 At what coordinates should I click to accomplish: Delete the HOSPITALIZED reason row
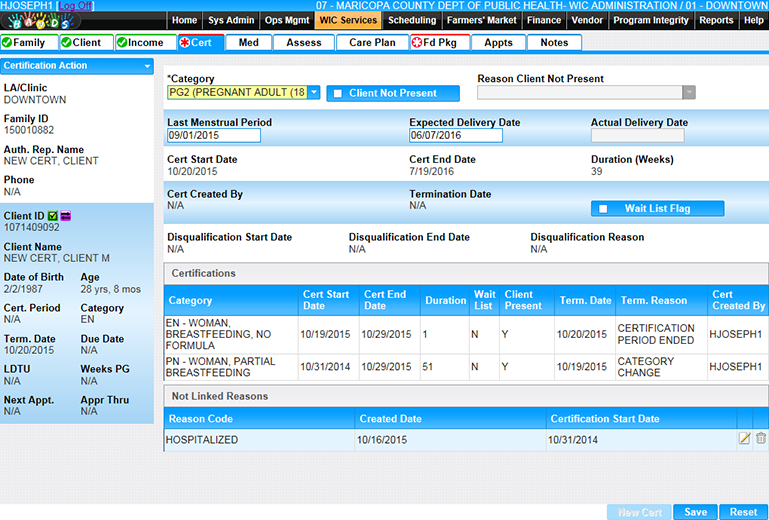click(x=761, y=439)
